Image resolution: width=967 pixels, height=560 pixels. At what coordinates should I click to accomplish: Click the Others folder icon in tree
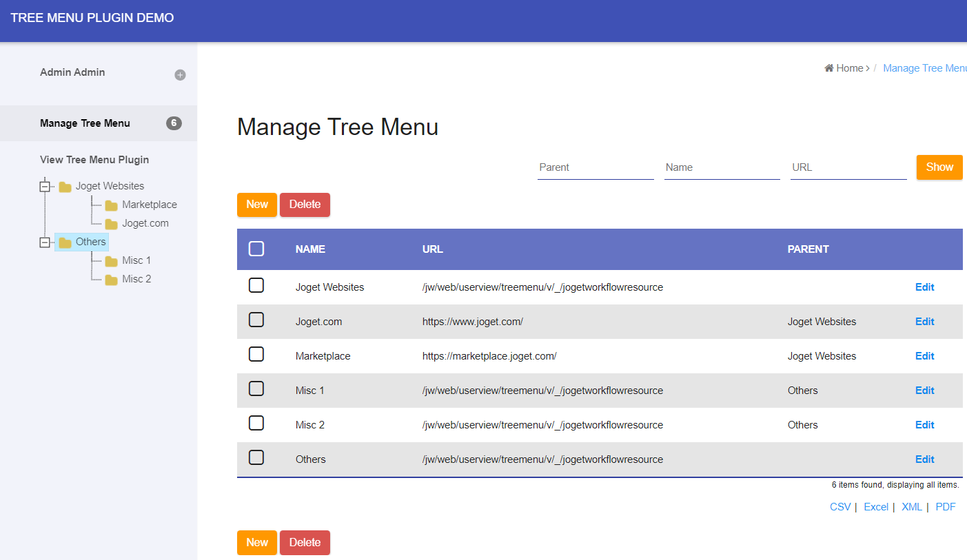(x=65, y=242)
